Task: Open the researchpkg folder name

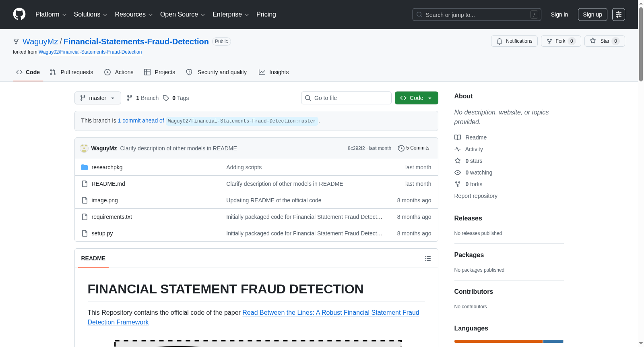Action: pos(107,167)
